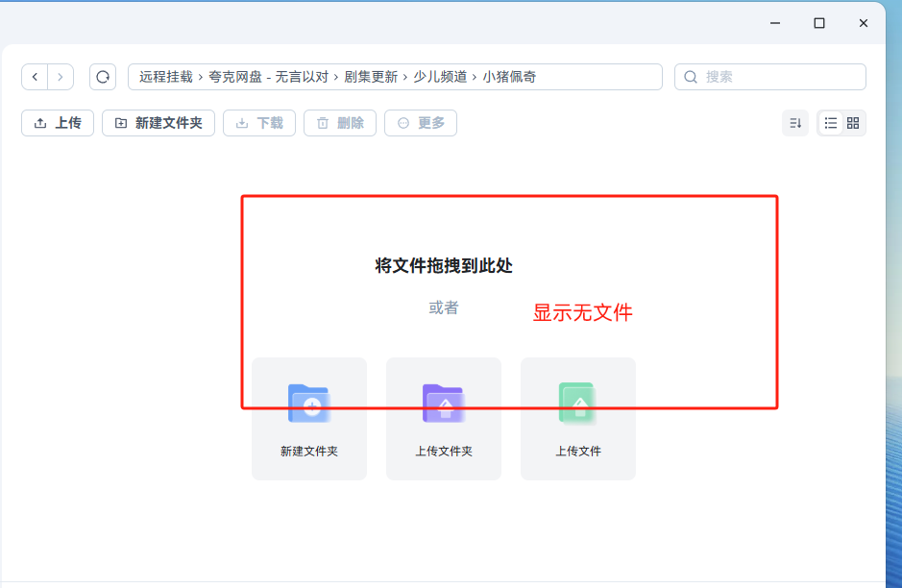Select 小猪佩奇 in the breadcrumb
902x588 pixels.
click(509, 77)
